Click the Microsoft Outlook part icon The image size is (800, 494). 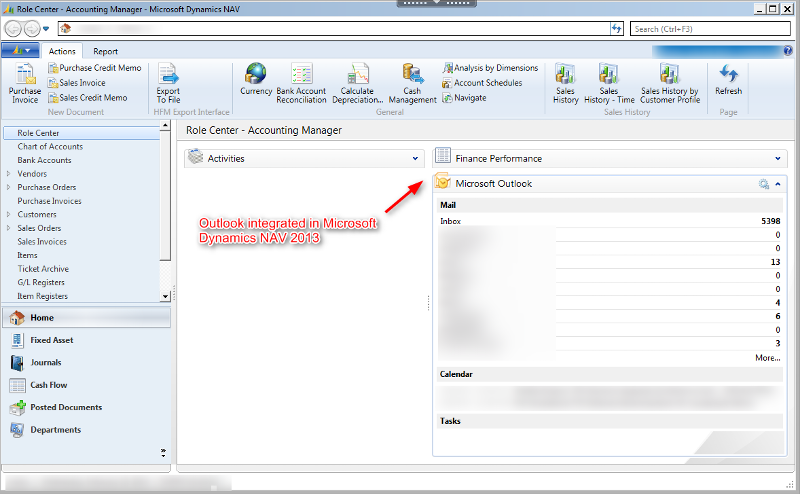coord(443,182)
